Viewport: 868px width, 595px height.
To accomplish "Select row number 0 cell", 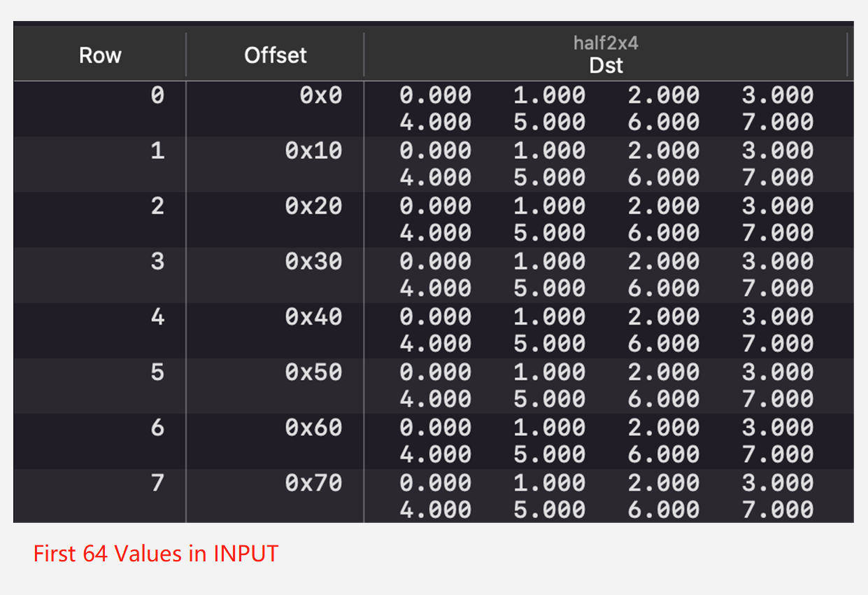I will coord(157,95).
